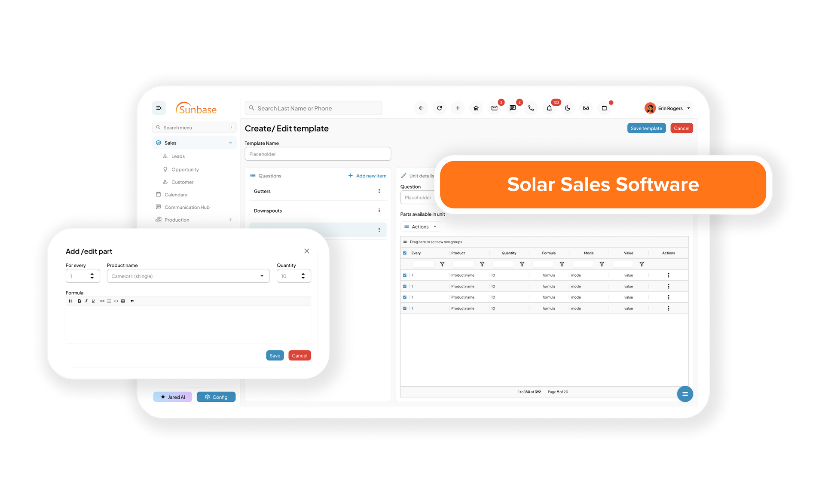This screenshot has height=504, width=825.
Task: Insert a table in the Formula editor
Action: (123, 301)
